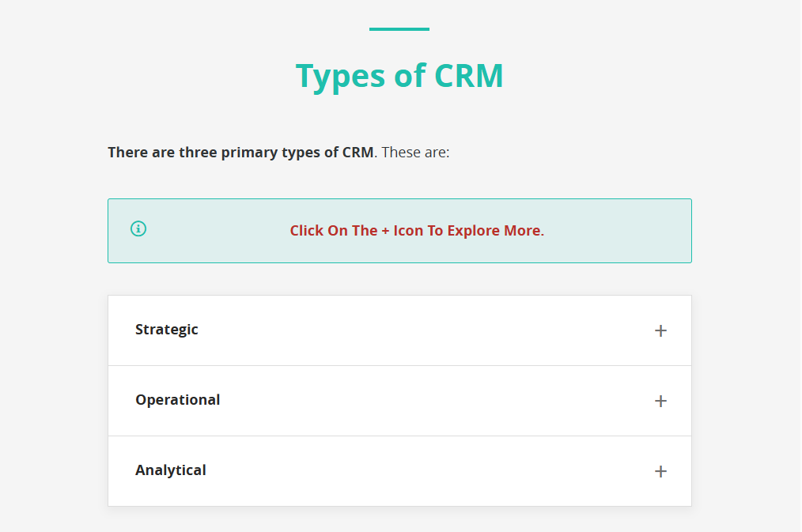Click the info circle icon in the notice

coord(138,229)
